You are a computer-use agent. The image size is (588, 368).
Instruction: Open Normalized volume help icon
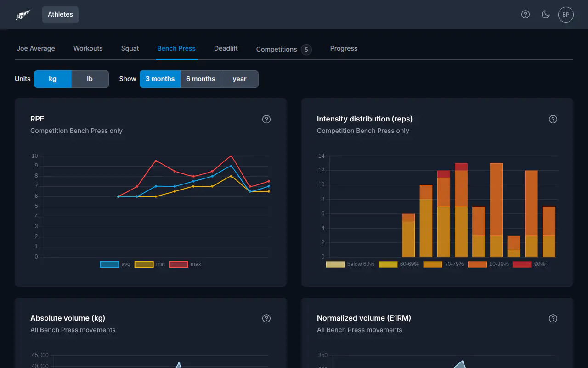(553, 318)
